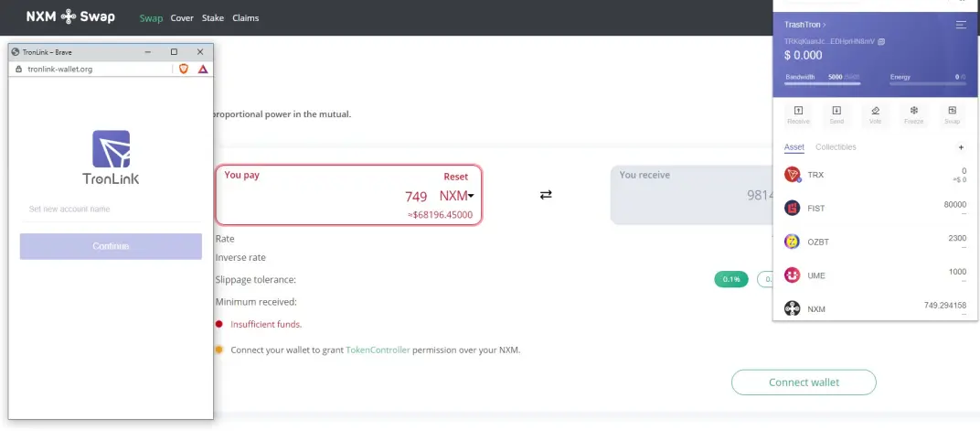Click the ≈$68196.45000 estimate
This screenshot has height=431, width=980.
440,215
